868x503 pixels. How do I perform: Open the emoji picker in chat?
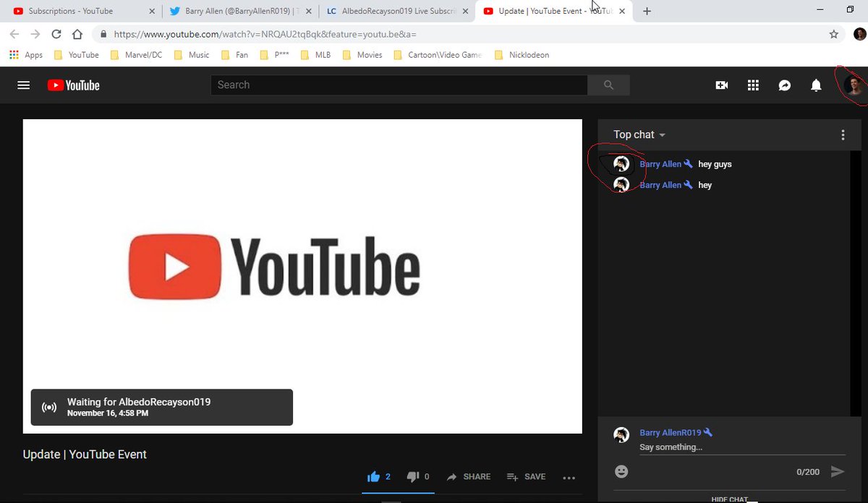[621, 471]
